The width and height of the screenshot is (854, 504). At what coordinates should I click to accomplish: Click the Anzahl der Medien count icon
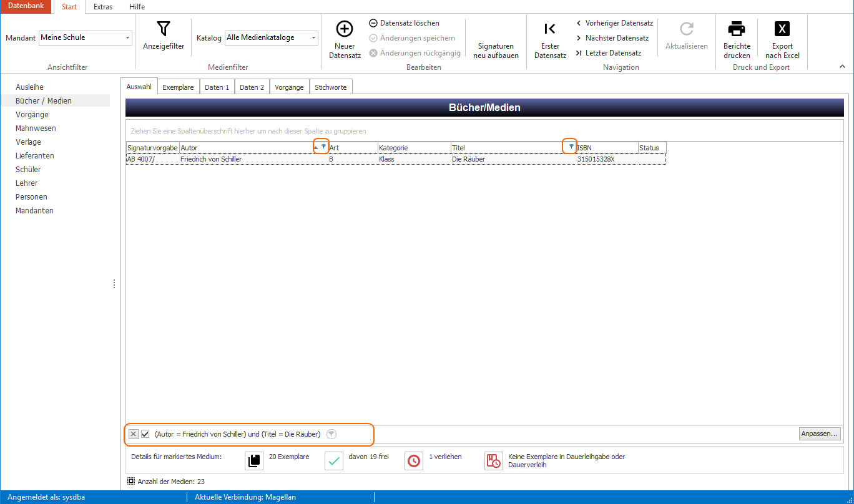pos(130,481)
